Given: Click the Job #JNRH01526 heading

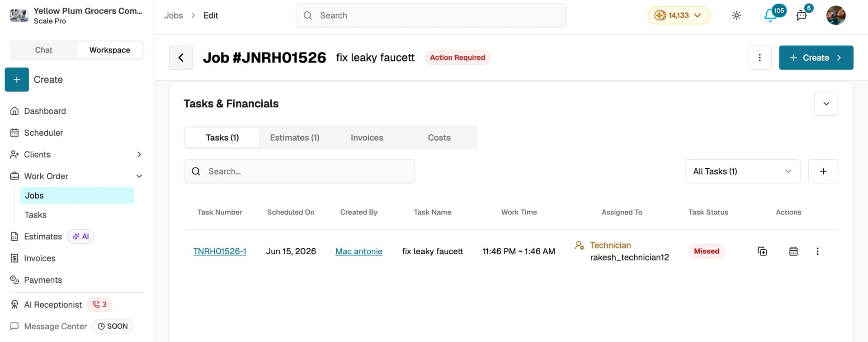Looking at the screenshot, I should click(264, 57).
